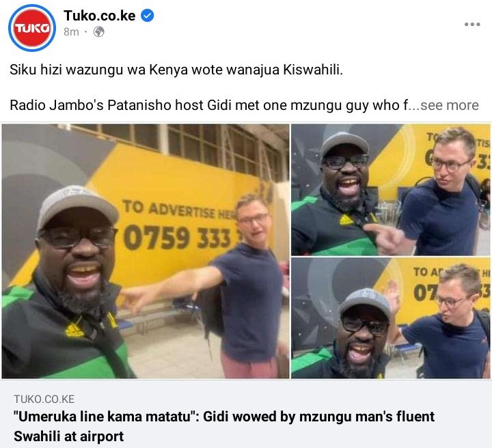Open the three-dot post options menu

pyautogui.click(x=472, y=24)
